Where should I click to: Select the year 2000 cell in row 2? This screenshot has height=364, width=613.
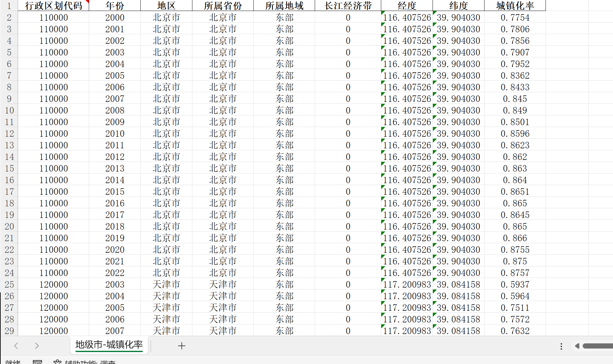115,17
